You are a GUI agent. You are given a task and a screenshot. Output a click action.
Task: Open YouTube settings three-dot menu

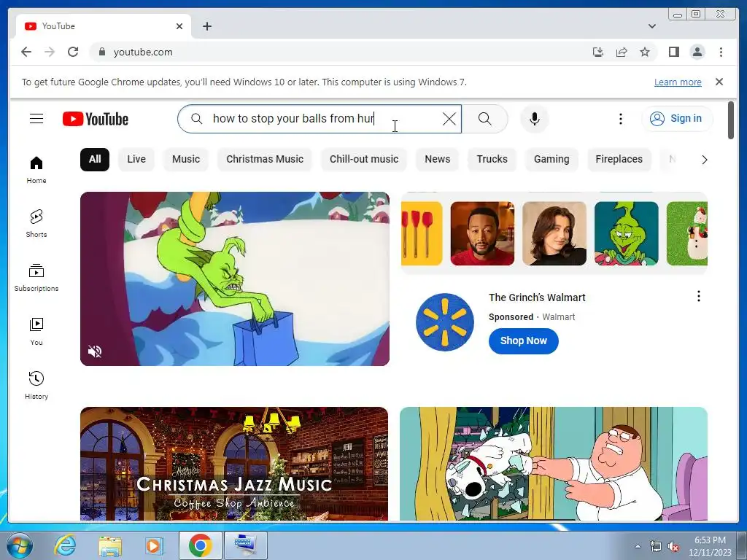pos(620,119)
